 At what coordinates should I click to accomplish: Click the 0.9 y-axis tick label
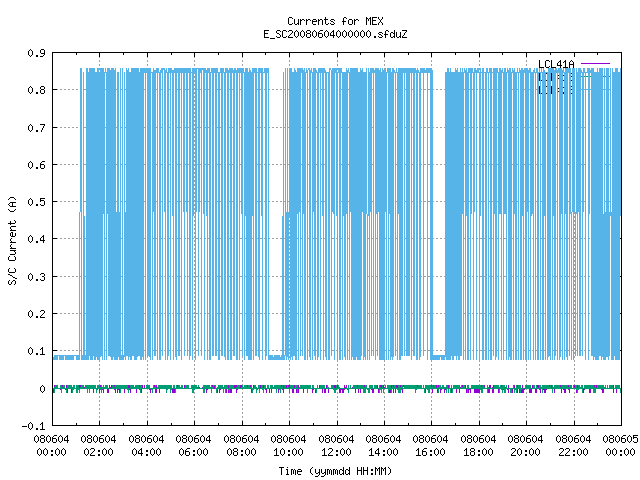[36, 53]
